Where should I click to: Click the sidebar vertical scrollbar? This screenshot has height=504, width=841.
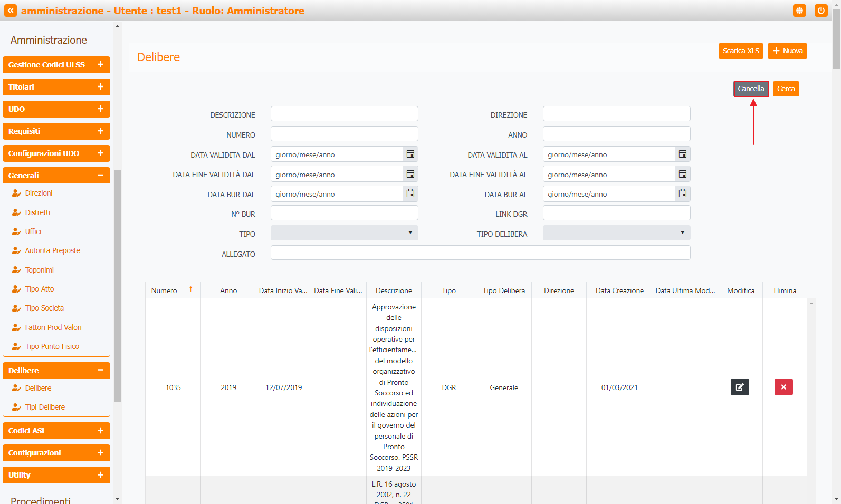[117, 285]
